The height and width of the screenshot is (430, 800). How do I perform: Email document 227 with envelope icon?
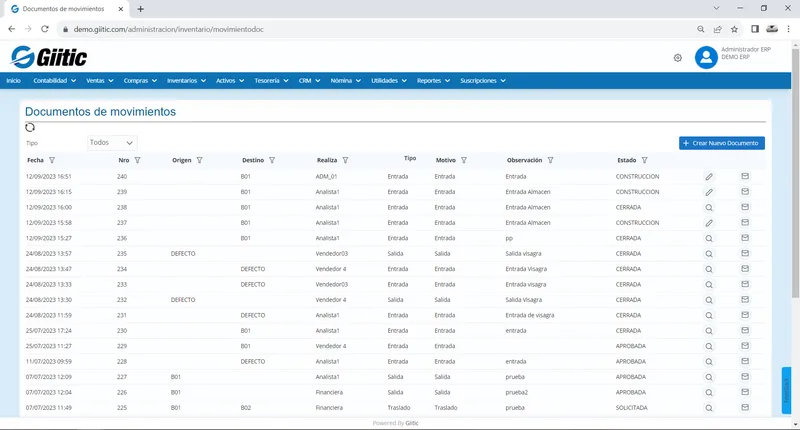click(x=745, y=376)
